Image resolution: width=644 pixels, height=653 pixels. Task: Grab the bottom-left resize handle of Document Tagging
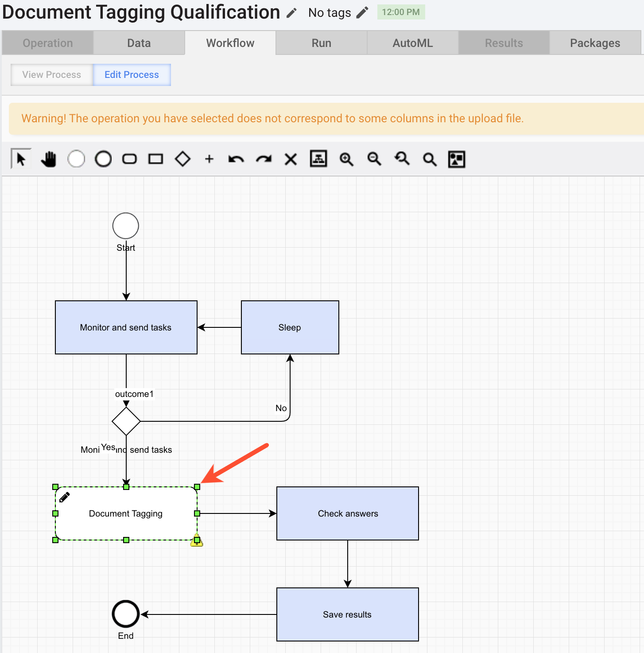[55, 540]
